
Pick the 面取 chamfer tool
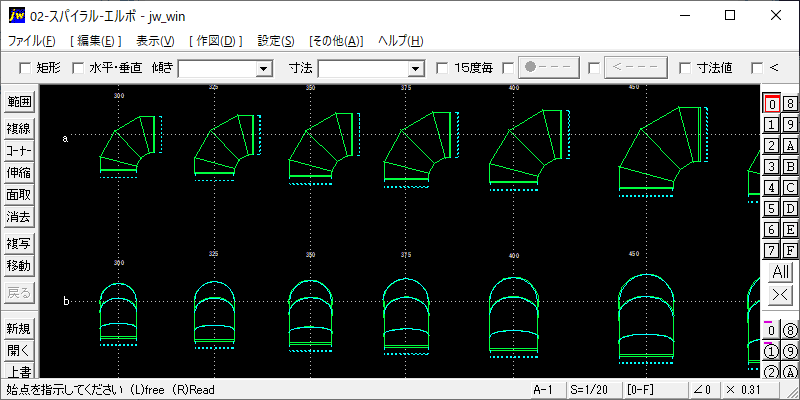click(x=19, y=195)
